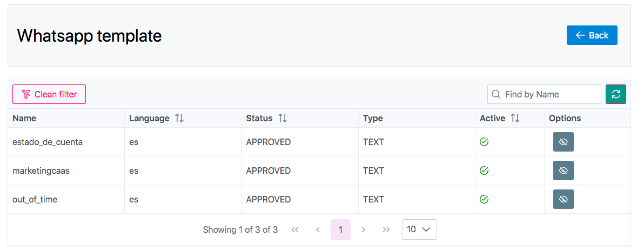Click active checkmark for estado_de_cuenta
This screenshot has height=249, width=644.
point(484,142)
